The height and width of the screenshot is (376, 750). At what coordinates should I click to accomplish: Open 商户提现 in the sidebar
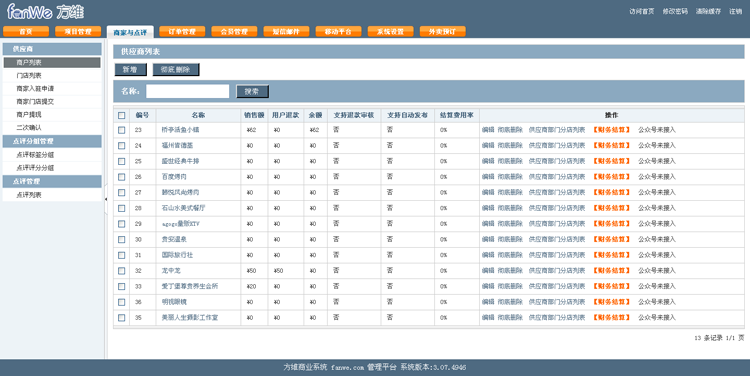52,115
